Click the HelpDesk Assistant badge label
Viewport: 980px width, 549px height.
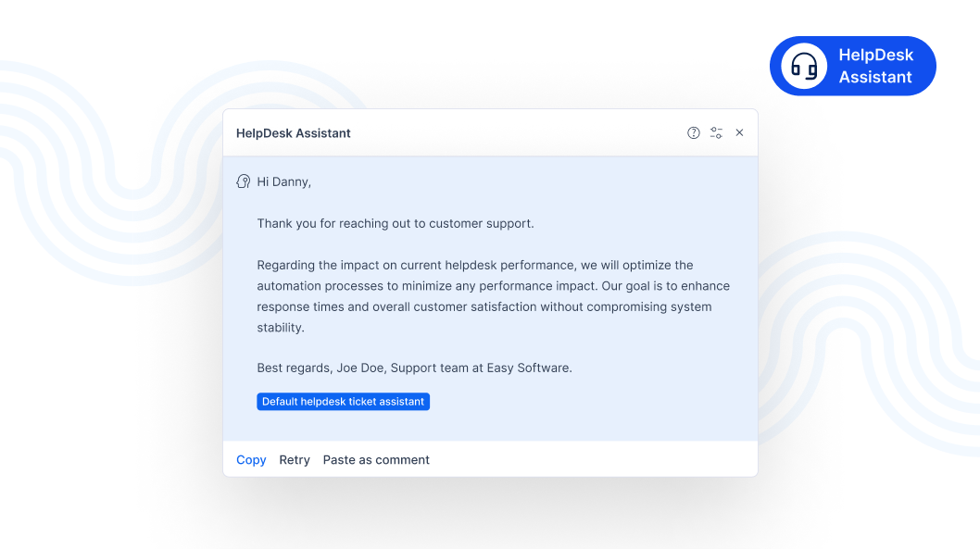coord(875,67)
